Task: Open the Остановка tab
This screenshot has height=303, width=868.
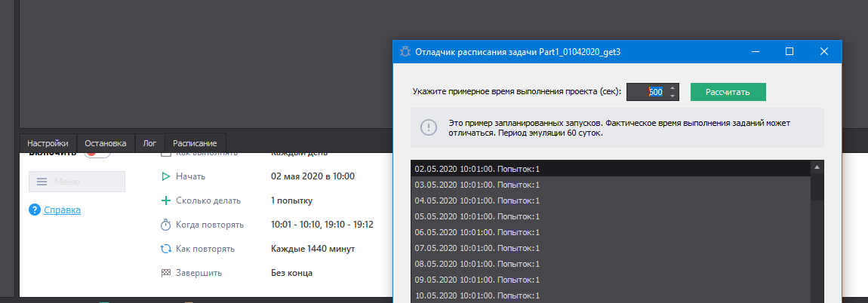Action: point(106,143)
